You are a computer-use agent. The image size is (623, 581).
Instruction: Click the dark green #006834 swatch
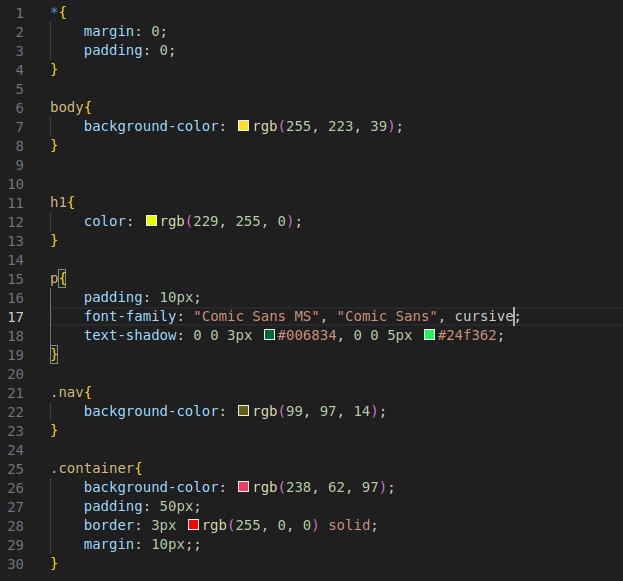point(269,335)
